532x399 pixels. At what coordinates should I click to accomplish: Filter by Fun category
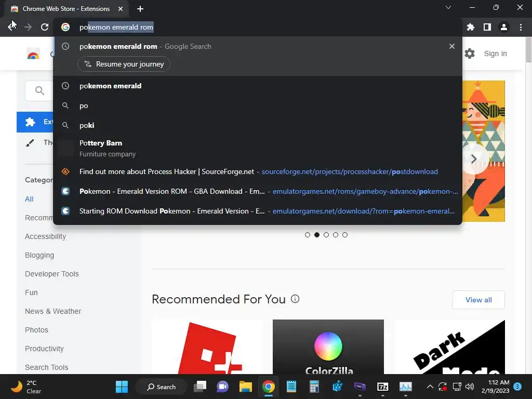click(31, 292)
